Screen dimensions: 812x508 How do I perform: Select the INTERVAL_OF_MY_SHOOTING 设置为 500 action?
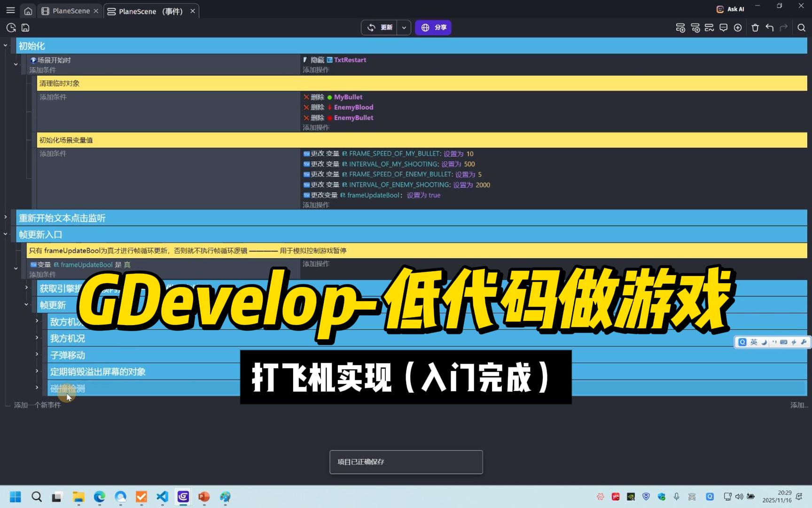(x=389, y=164)
